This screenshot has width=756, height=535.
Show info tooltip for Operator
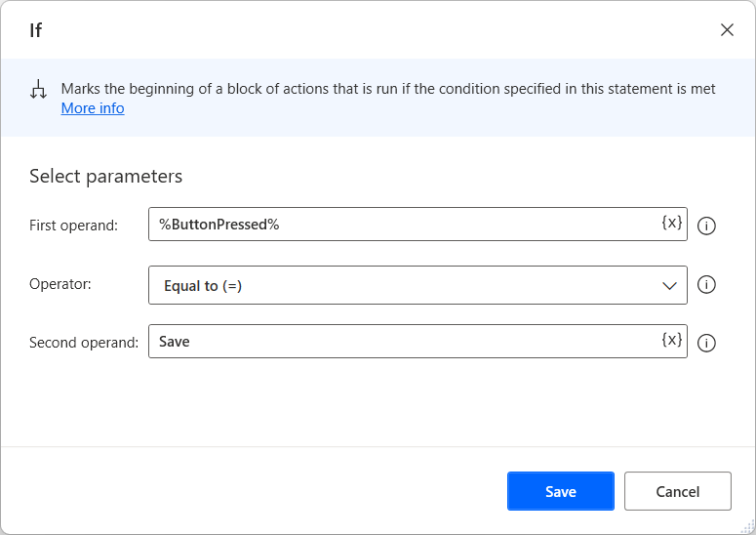coord(708,285)
